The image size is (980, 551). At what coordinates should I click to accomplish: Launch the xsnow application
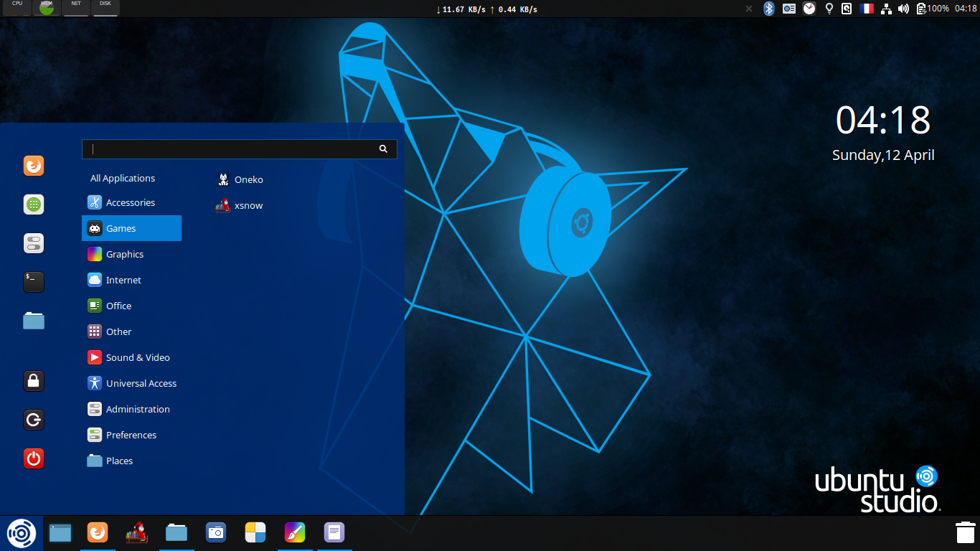240,205
